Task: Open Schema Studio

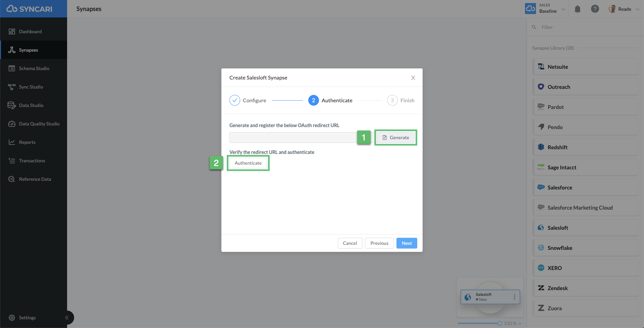Action: coord(34,68)
